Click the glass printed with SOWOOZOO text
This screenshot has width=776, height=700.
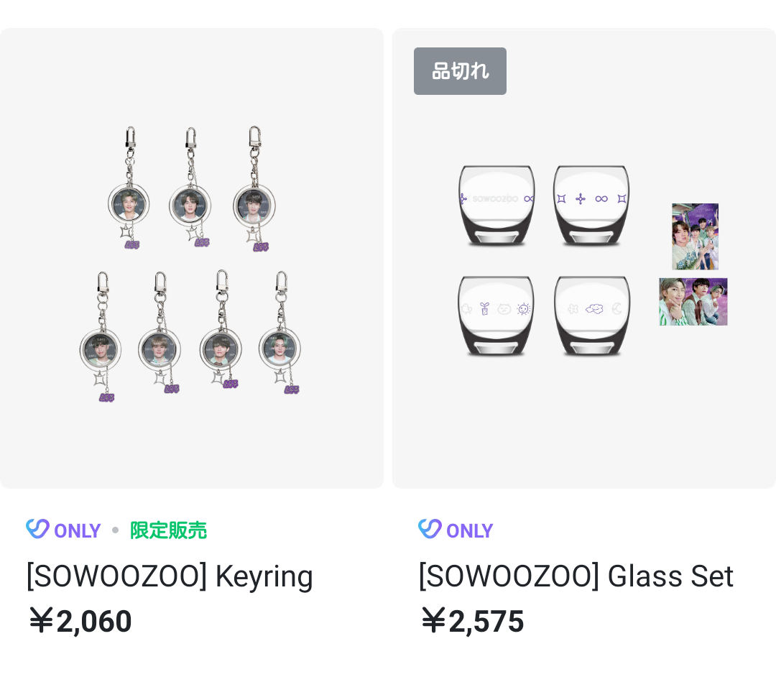point(496,205)
